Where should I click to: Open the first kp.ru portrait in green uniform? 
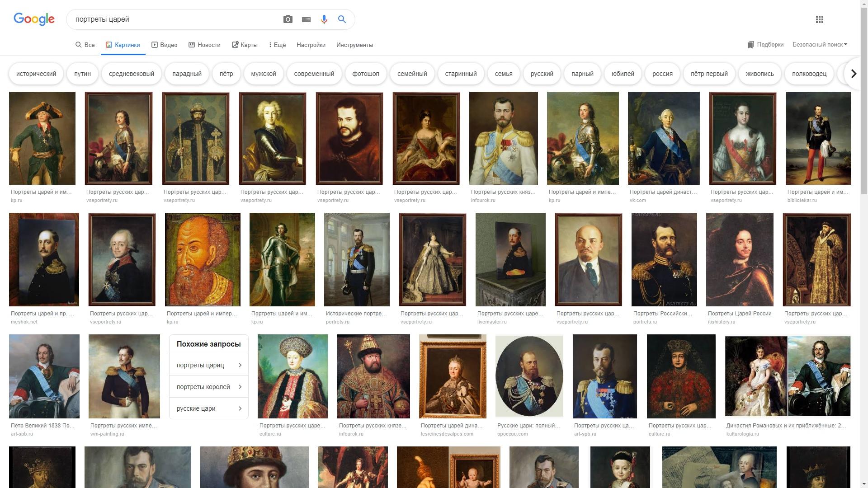(x=42, y=138)
